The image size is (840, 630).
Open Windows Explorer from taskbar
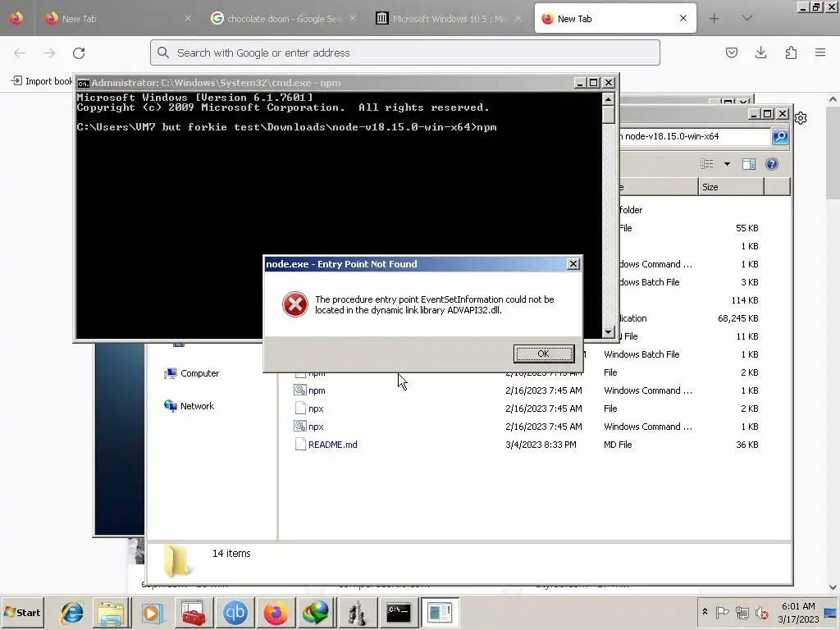tap(111, 613)
